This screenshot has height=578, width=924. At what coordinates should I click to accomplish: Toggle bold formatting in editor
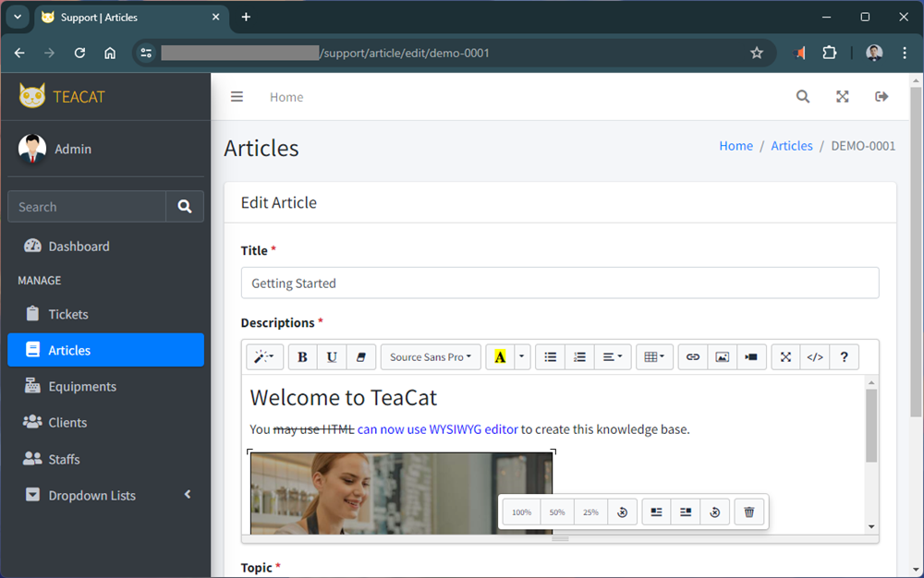coord(302,356)
